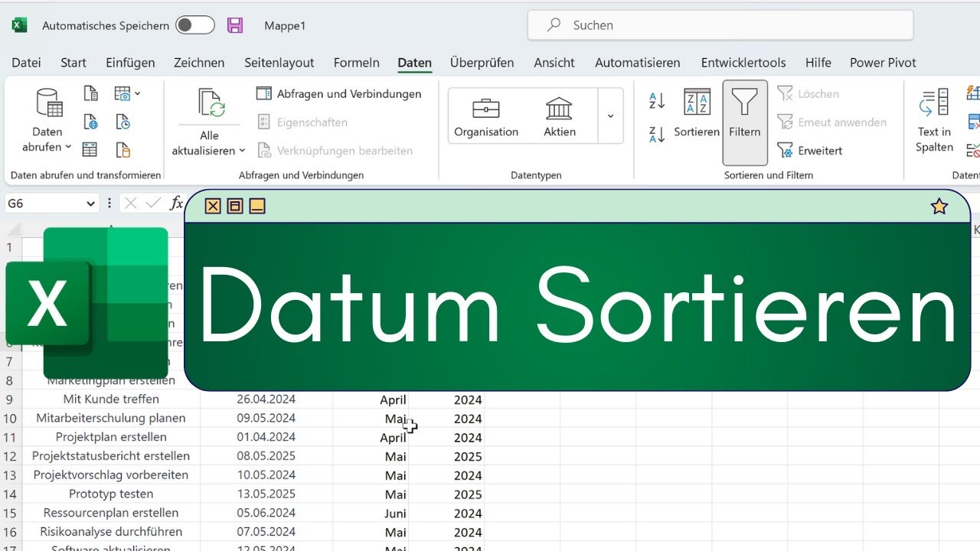
Task: Open Daten abrufen dropdown
Action: pyautogui.click(x=47, y=139)
